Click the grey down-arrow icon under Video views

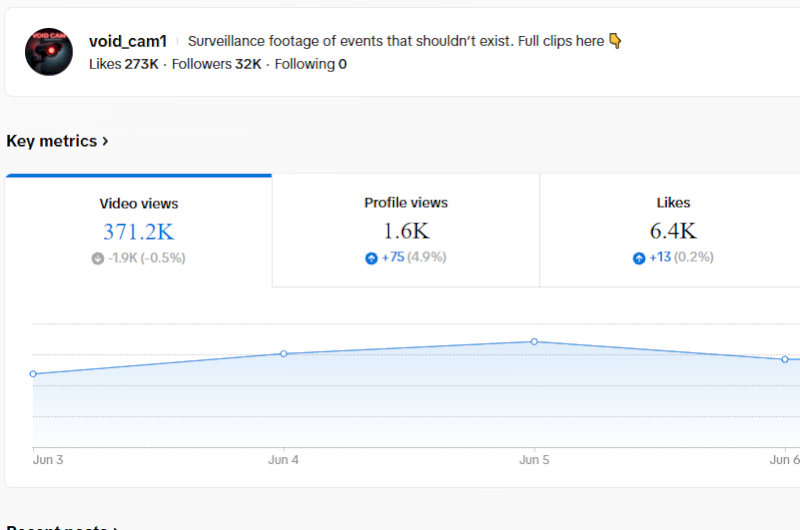(x=97, y=258)
